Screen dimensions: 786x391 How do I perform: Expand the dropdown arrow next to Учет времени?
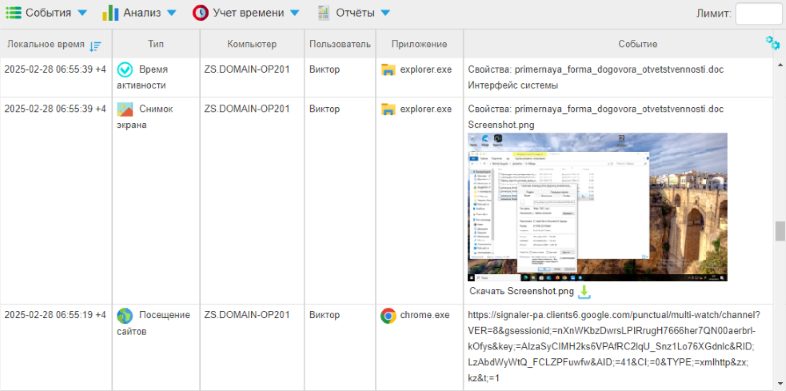(295, 13)
